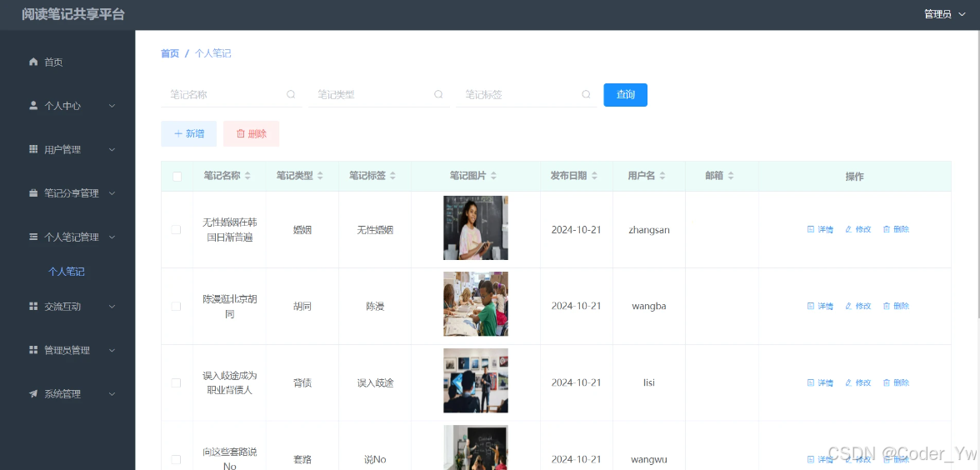Click 修改 for wangba's note

(858, 307)
